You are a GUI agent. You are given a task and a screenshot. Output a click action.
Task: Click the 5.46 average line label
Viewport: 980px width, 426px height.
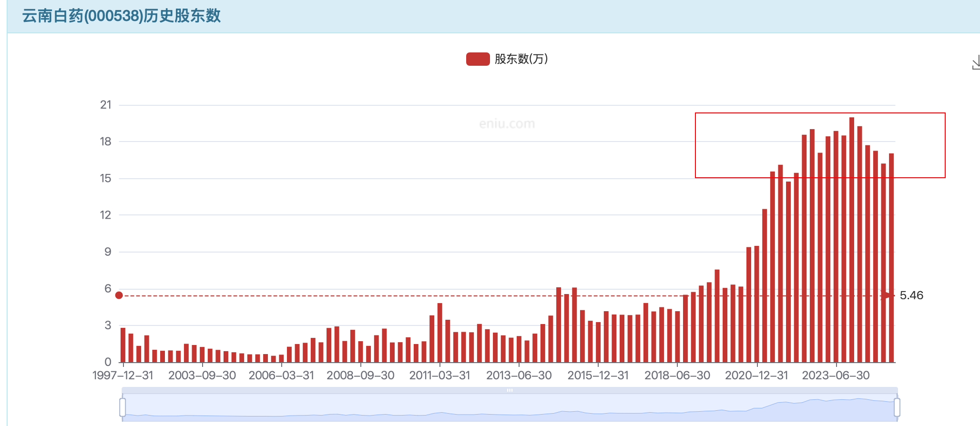click(911, 295)
